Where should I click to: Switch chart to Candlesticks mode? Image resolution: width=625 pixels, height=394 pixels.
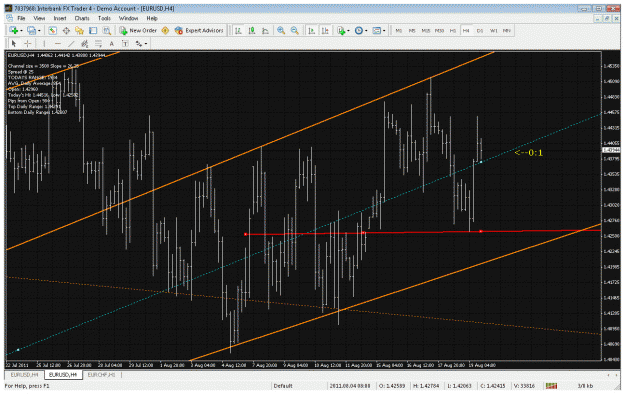click(x=252, y=31)
